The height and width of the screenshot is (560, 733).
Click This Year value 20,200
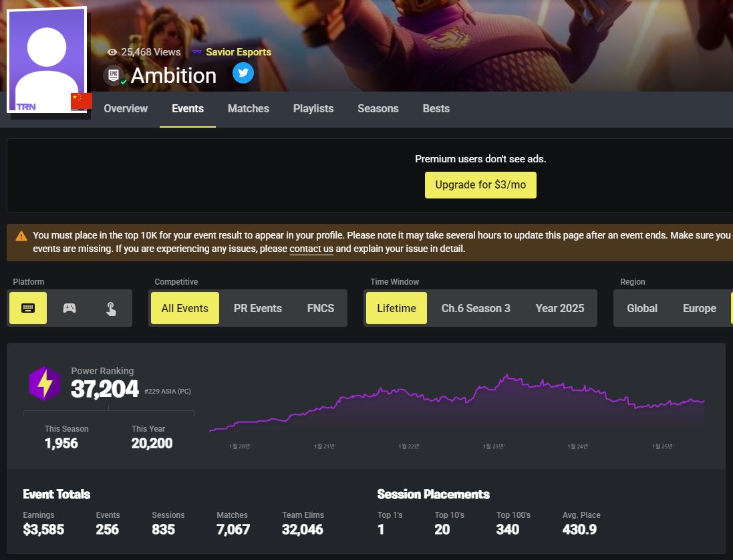point(152,443)
